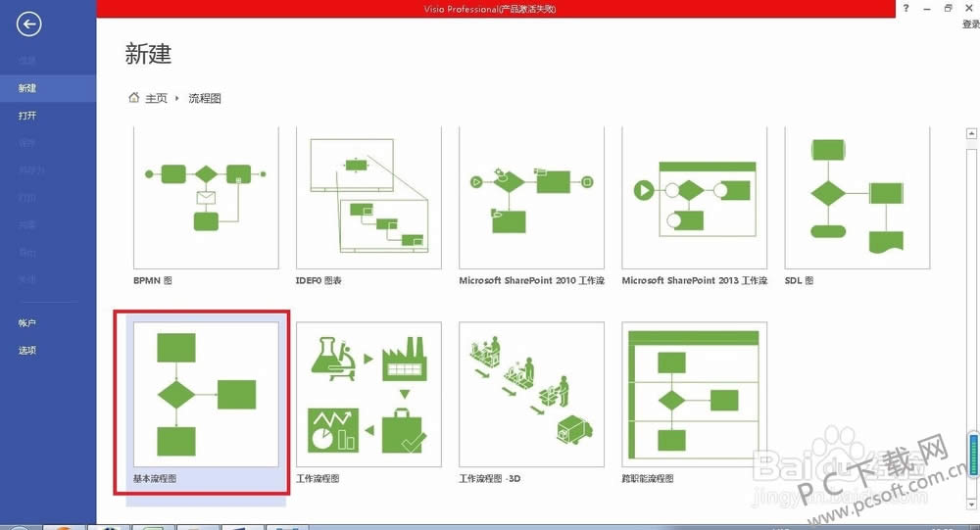Select the BPMN 图 template thumbnail
The width and height of the screenshot is (980, 530).
click(206, 198)
